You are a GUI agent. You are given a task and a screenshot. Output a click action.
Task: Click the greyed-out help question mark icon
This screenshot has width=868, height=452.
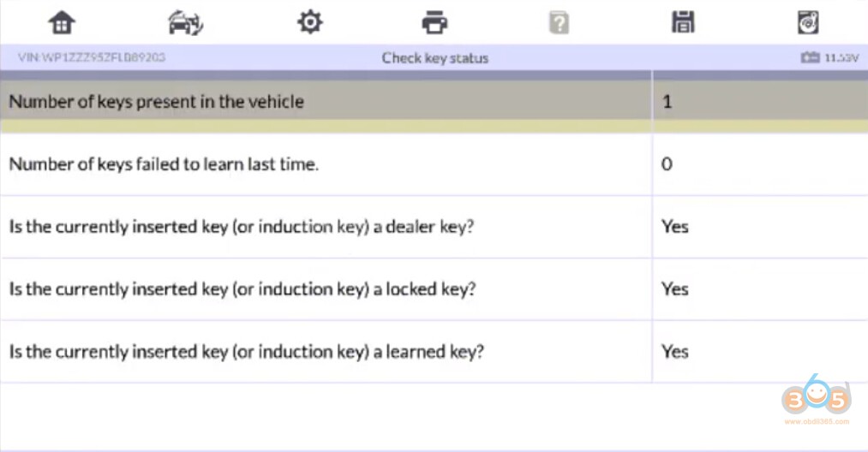pos(559,23)
